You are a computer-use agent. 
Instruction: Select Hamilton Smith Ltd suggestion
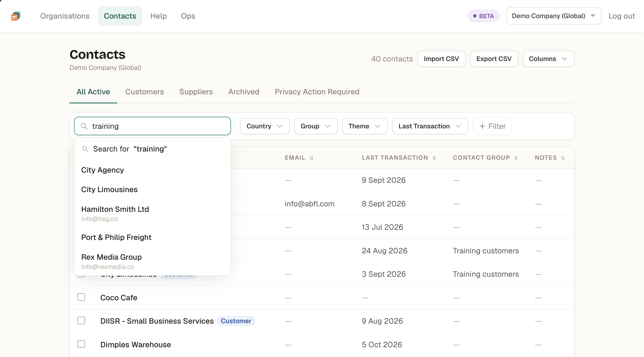click(153, 214)
